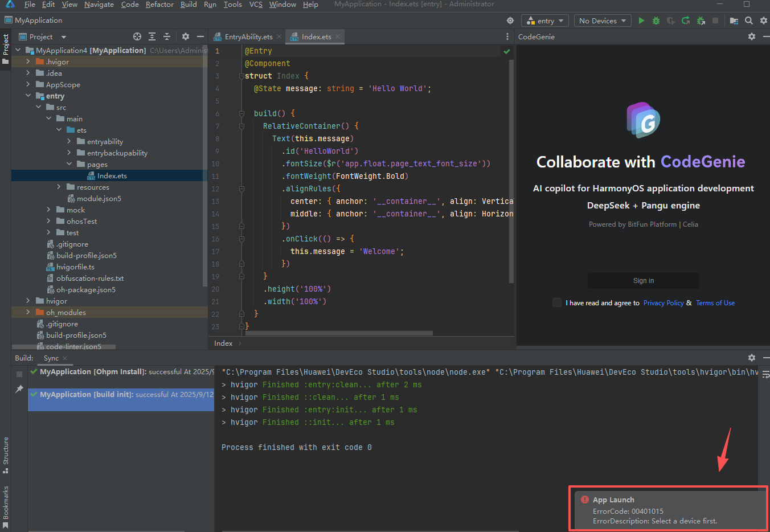
Task: Pin the Build tab with the pin icon
Action: click(19, 389)
